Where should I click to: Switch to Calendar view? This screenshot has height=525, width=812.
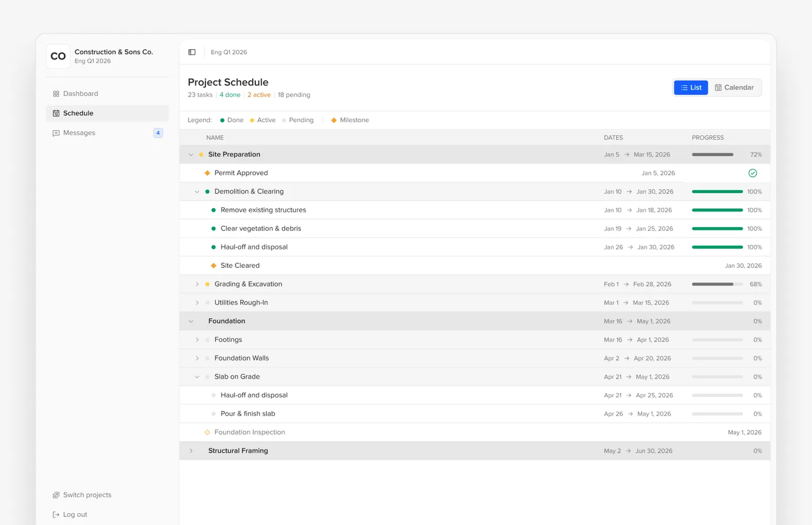click(734, 87)
